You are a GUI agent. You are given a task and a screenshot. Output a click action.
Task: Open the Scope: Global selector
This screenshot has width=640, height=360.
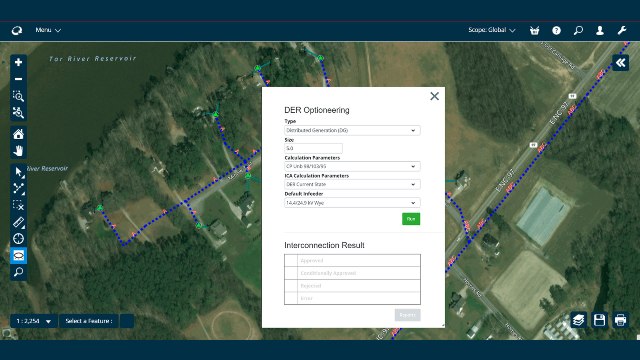[x=491, y=30]
